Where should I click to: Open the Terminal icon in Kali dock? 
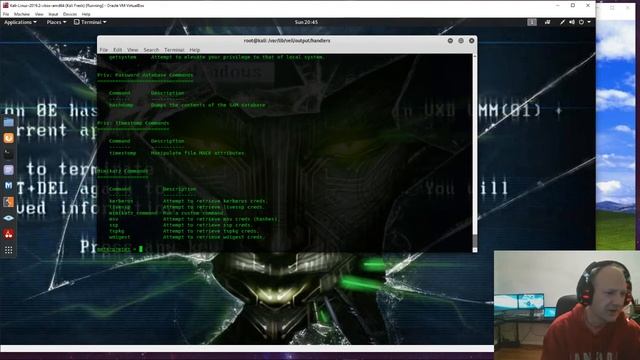click(9, 154)
